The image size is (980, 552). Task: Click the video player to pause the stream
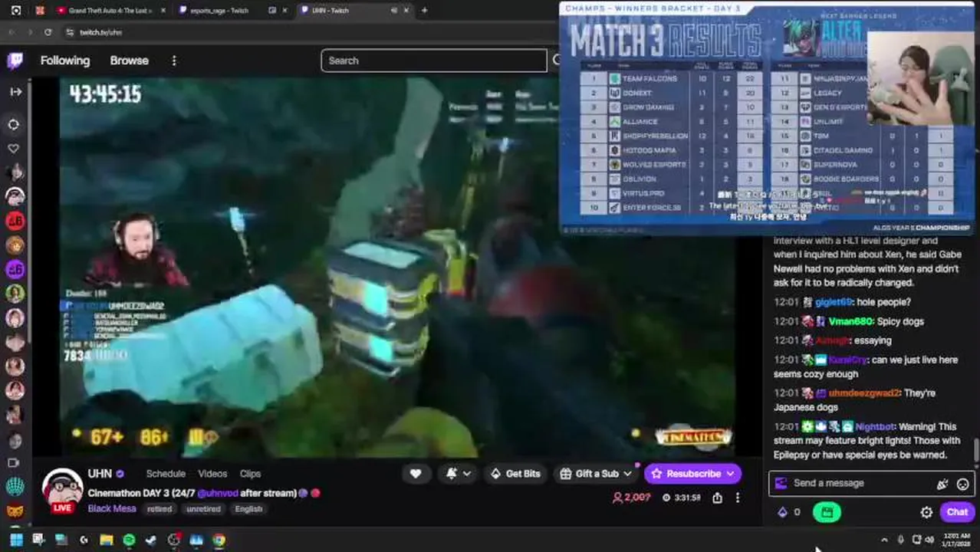click(397, 267)
